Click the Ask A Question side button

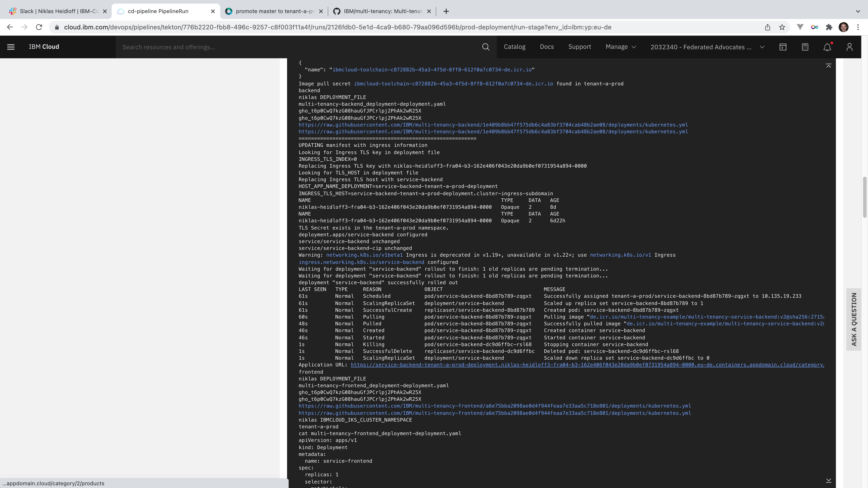854,319
